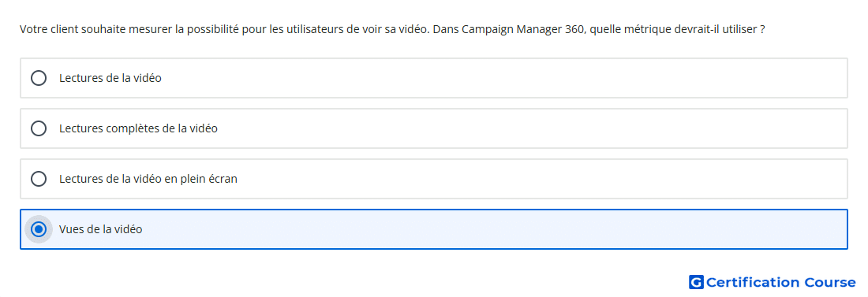Click the "Lectures de la vidéo en plein écran" label

(x=148, y=179)
